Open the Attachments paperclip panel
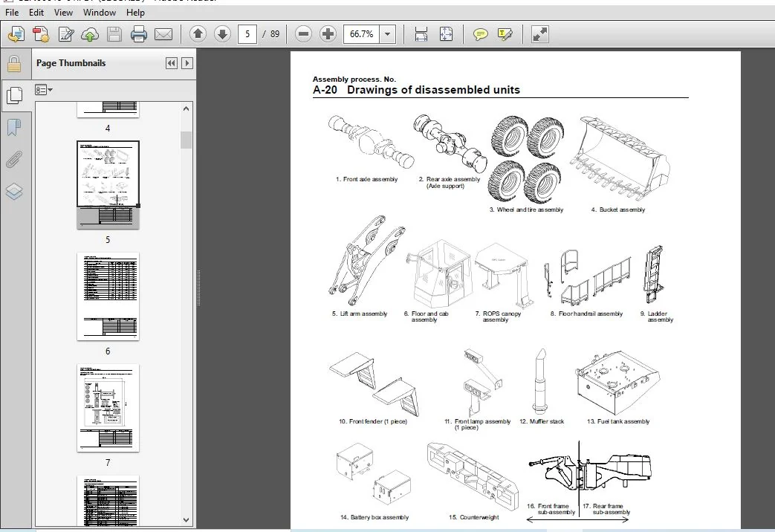 click(14, 160)
